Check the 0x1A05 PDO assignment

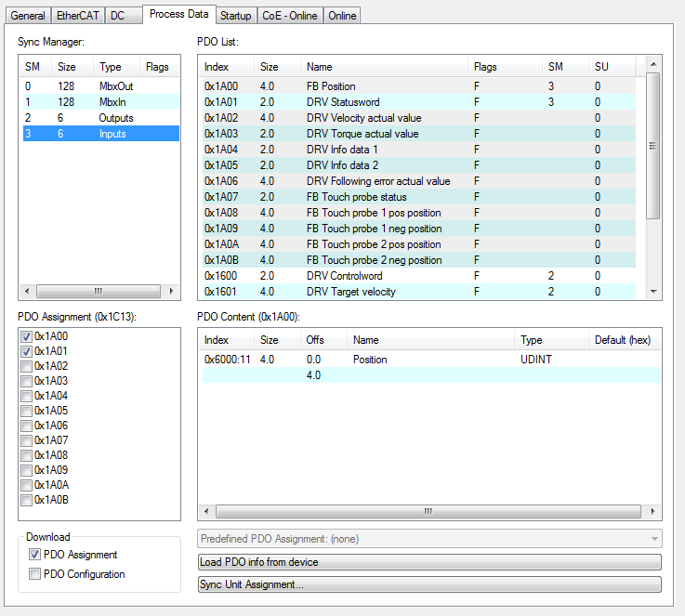[27, 411]
